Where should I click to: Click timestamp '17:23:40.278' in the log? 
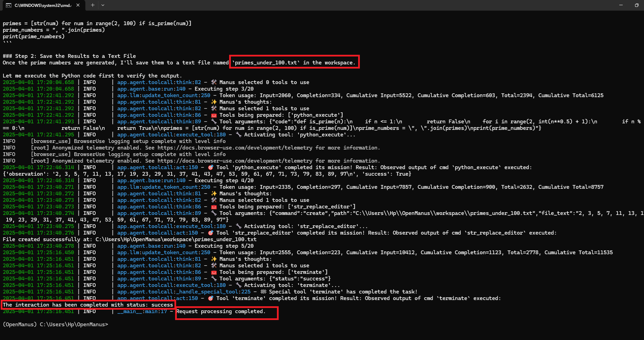click(x=55, y=246)
